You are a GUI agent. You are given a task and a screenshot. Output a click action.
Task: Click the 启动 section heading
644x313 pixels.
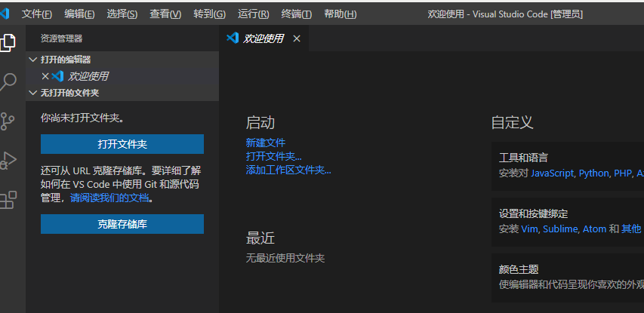(260, 123)
